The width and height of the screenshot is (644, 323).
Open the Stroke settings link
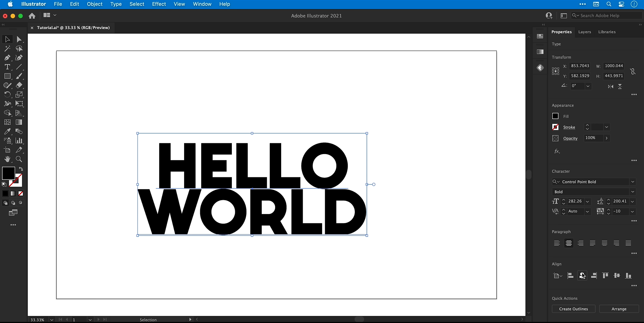(569, 127)
